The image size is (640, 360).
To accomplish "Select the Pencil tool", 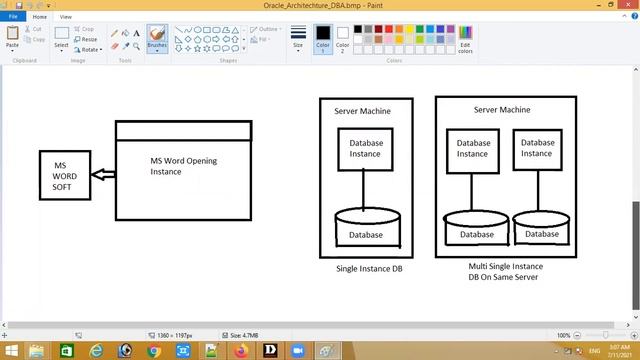I will 115,33.
